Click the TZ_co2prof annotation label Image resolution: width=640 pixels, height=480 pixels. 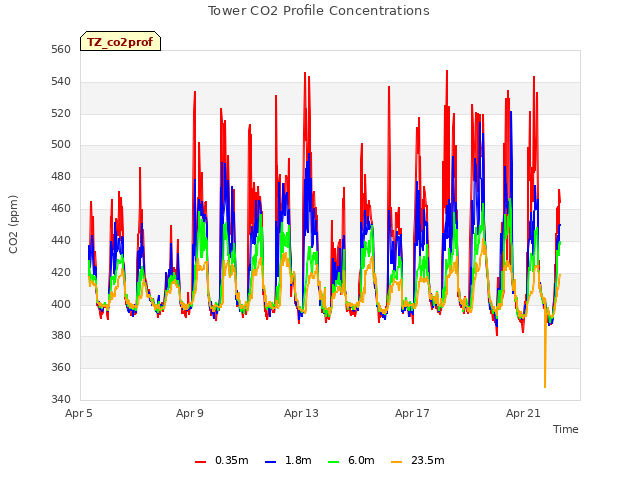tap(120, 41)
